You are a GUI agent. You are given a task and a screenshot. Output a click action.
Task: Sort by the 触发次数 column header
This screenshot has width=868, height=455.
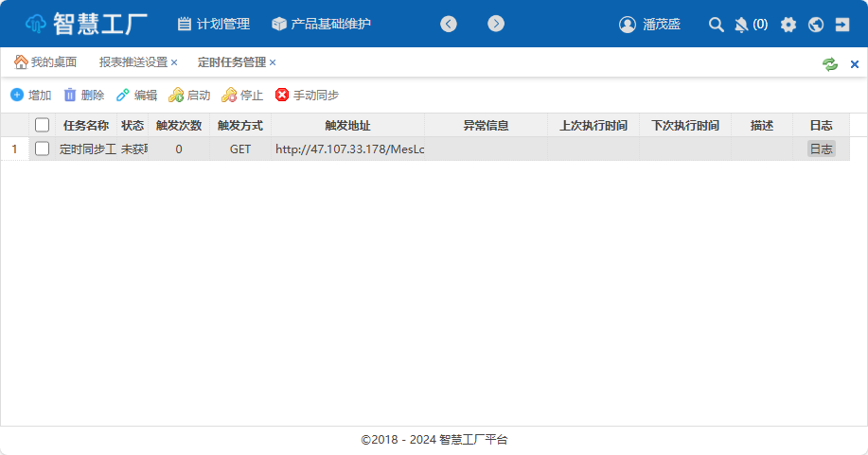click(178, 125)
